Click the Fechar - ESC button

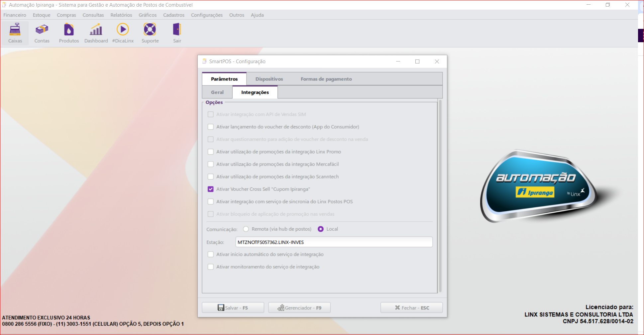tap(412, 308)
